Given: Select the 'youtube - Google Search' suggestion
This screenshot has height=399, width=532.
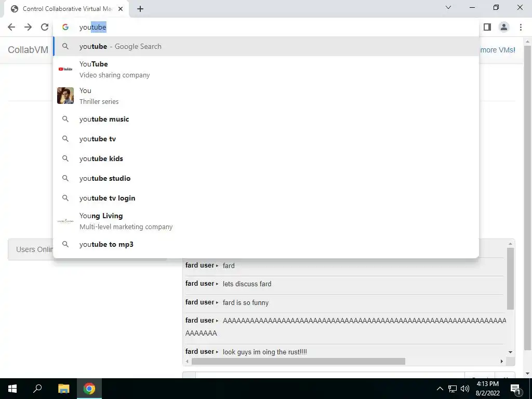Looking at the screenshot, I should click(x=266, y=46).
